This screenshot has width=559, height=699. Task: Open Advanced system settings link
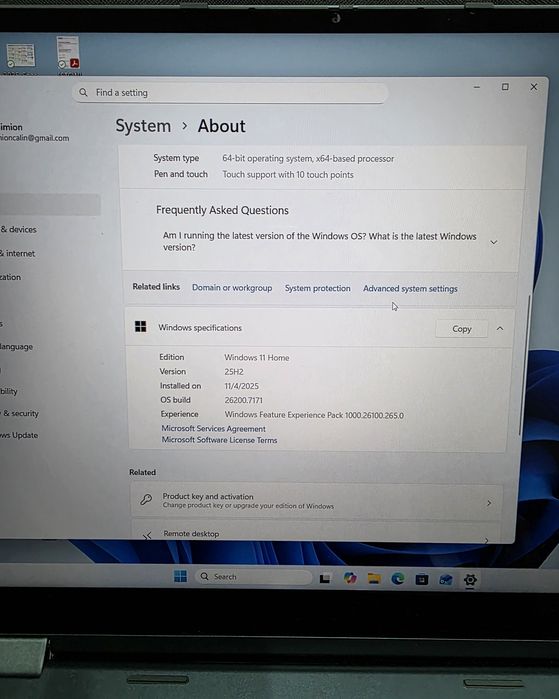point(410,288)
